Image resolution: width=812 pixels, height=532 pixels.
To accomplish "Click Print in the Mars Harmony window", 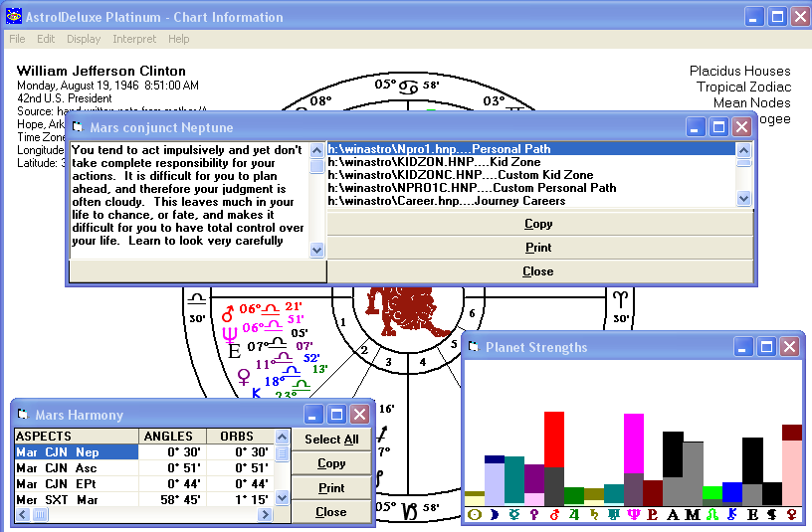I will (331, 487).
